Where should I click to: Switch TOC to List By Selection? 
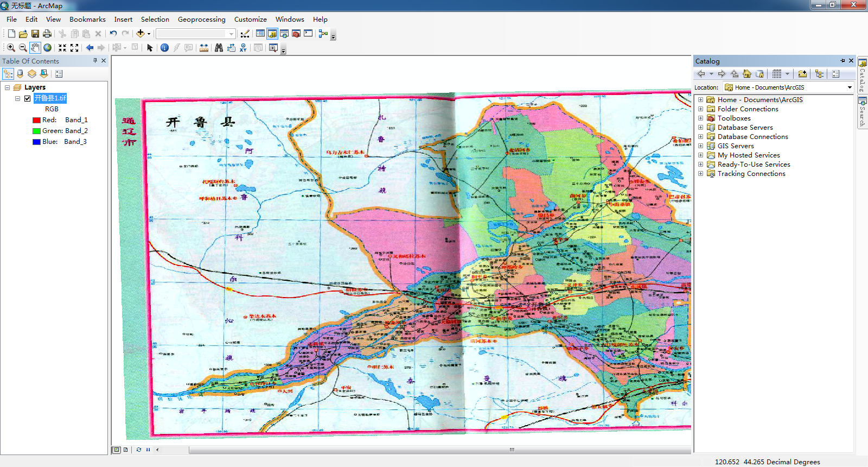coord(44,74)
